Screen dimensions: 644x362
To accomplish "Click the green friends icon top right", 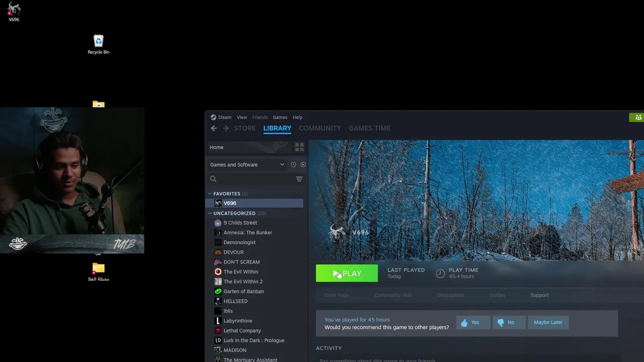I will (x=638, y=117).
